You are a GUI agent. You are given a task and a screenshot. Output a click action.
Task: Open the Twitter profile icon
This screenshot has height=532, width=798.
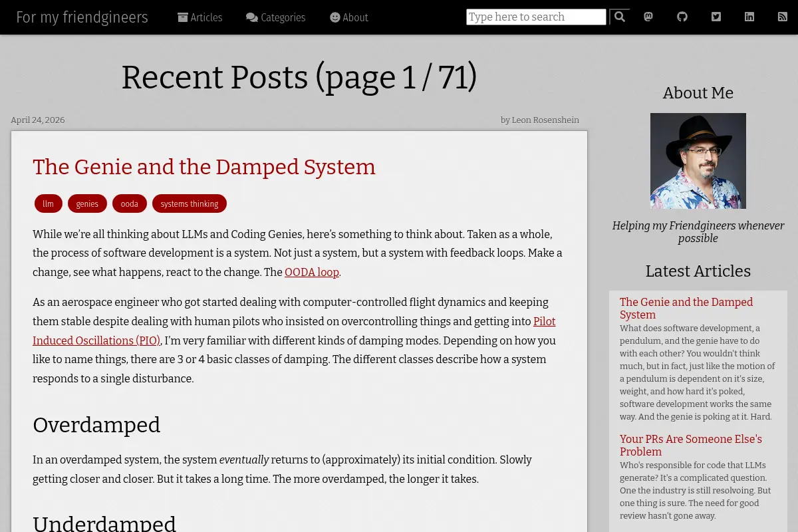[716, 17]
